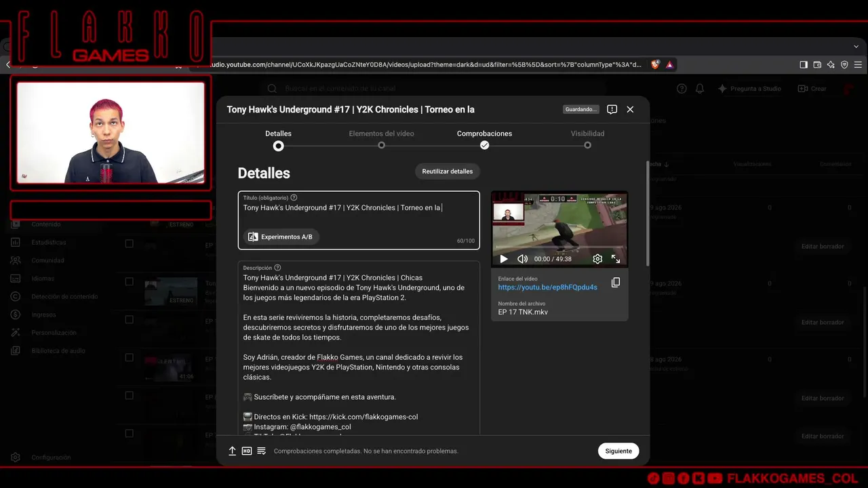
Task: Open the Comprobaciones step
Action: [484, 139]
